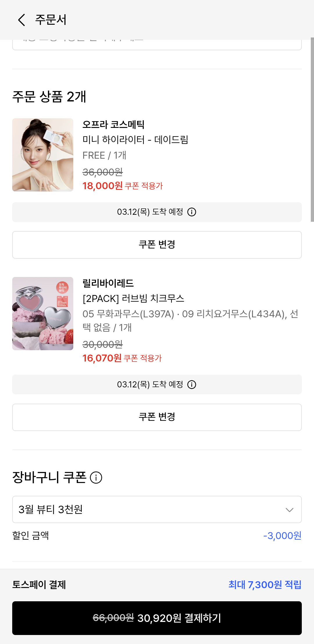Screen dimensions: 314x644
Task: Tap the 토스페이 결제 payment label
Action: coord(39,585)
